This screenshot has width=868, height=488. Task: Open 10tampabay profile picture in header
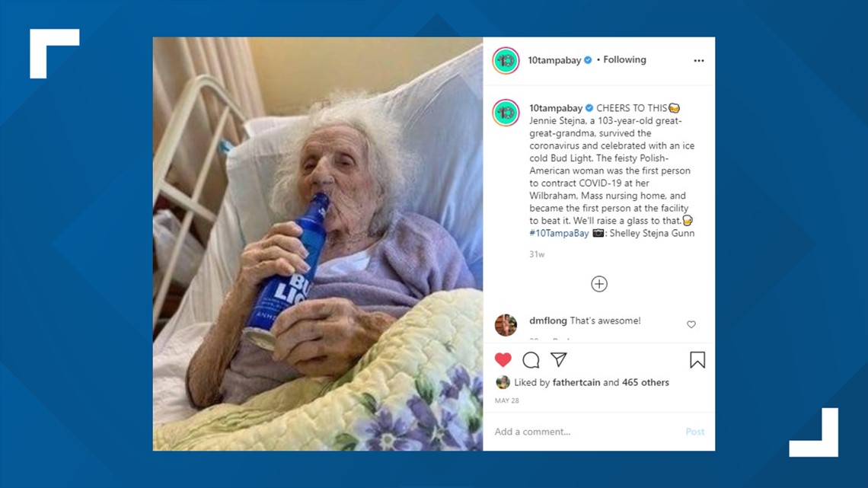tap(506, 60)
